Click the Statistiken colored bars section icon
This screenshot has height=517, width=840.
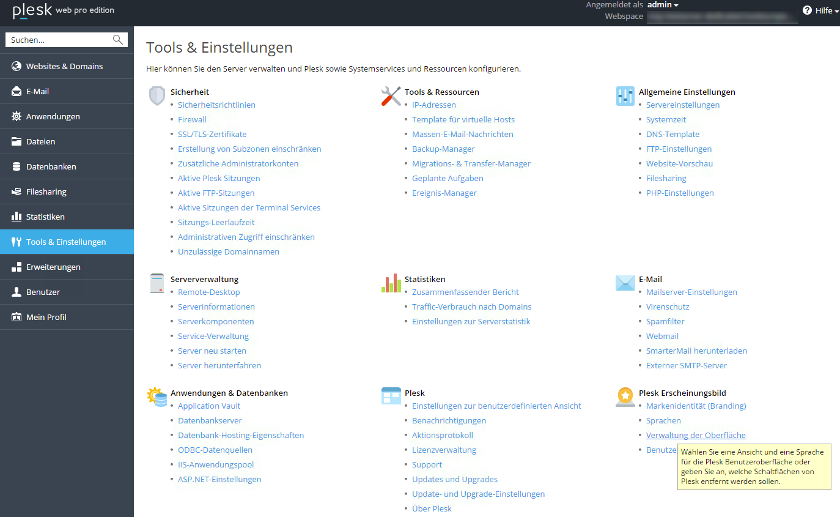(x=391, y=283)
